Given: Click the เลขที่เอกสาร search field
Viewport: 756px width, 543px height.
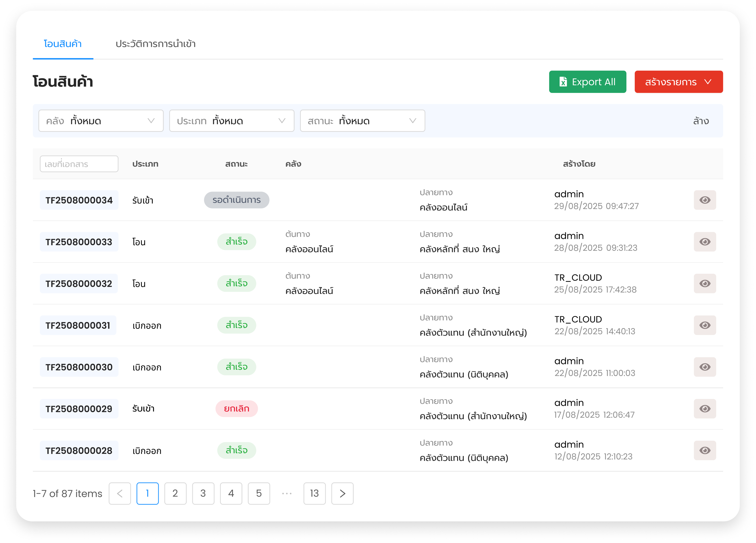Looking at the screenshot, I should [79, 164].
